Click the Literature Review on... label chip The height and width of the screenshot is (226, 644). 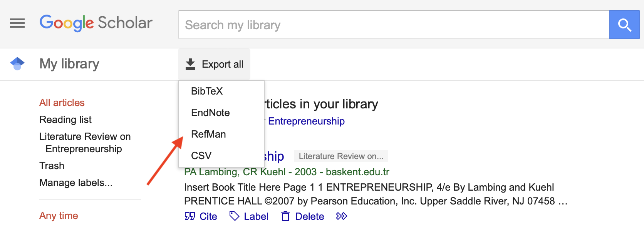341,156
